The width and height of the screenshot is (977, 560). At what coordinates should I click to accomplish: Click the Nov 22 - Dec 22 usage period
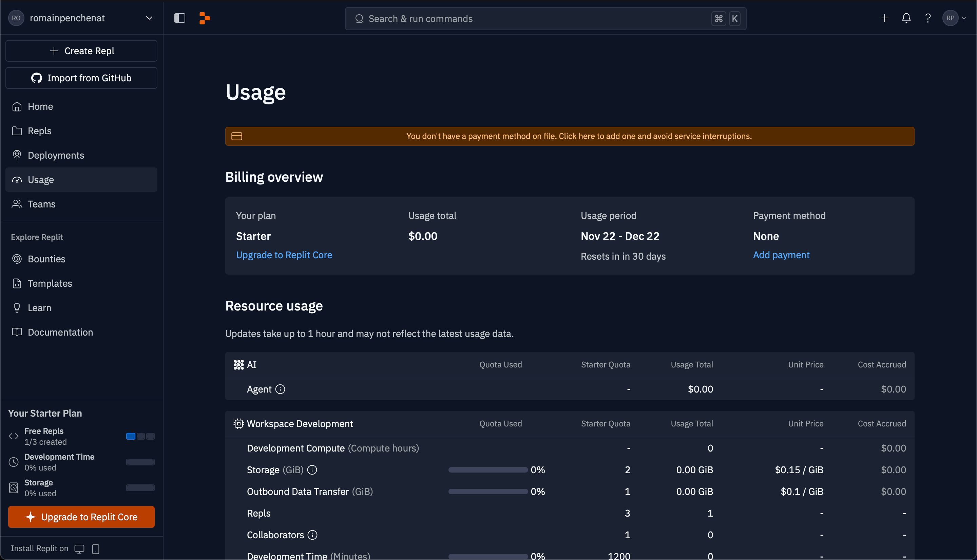click(x=620, y=236)
